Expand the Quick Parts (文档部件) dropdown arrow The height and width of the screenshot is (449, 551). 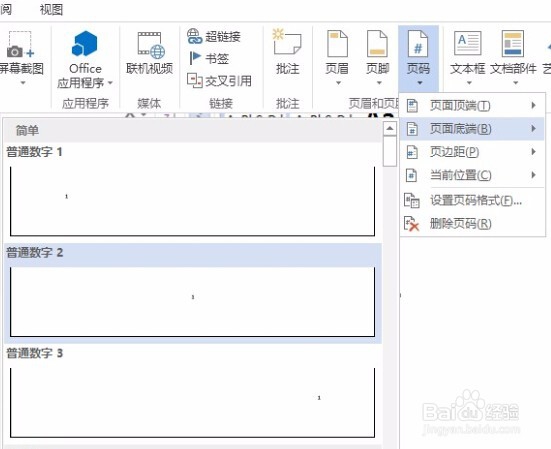[x=516, y=83]
